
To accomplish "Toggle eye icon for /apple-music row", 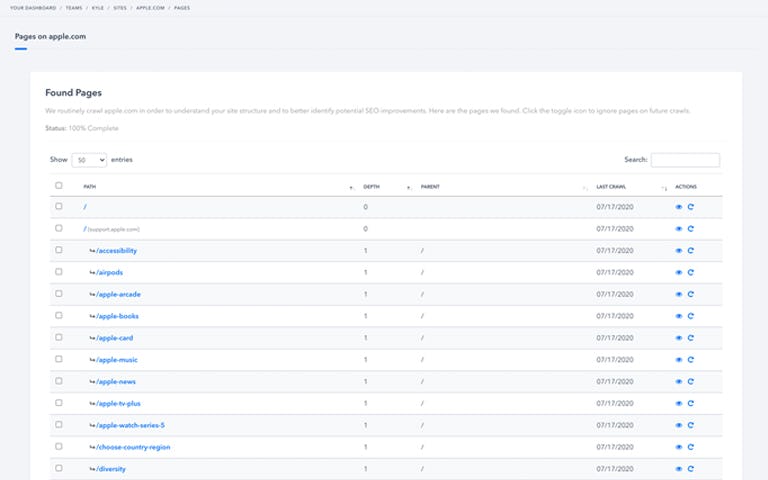I will 679,360.
